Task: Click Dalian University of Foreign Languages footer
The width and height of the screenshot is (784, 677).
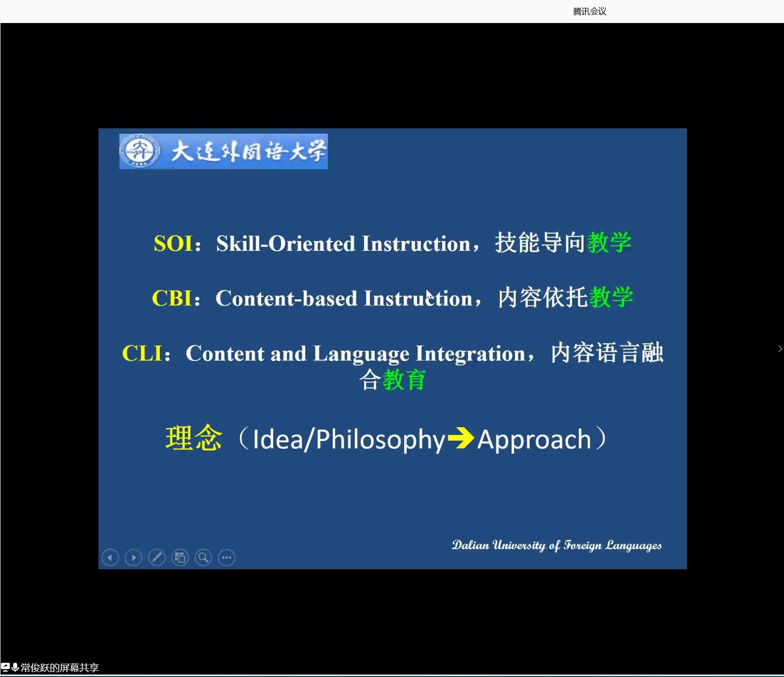Action: [557, 545]
